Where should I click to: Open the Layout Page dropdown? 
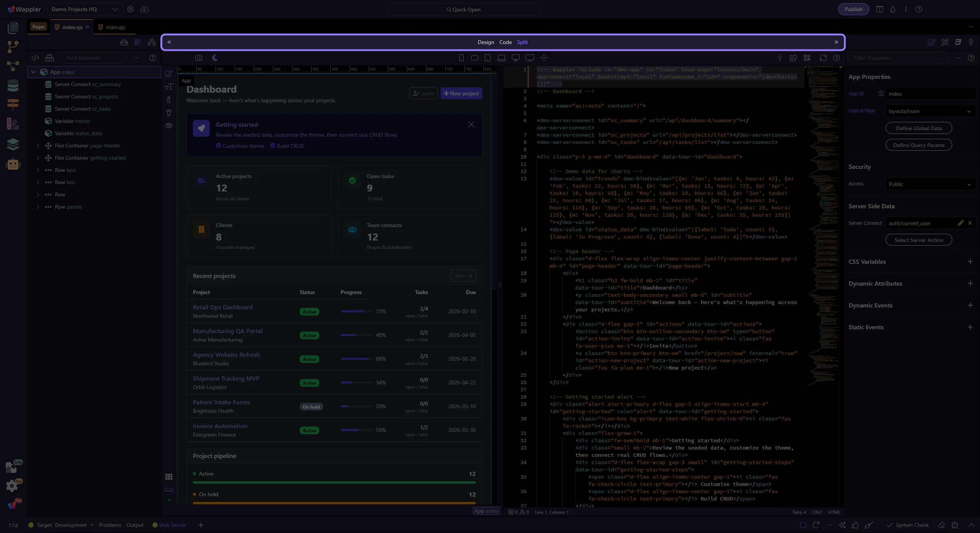pyautogui.click(x=930, y=111)
